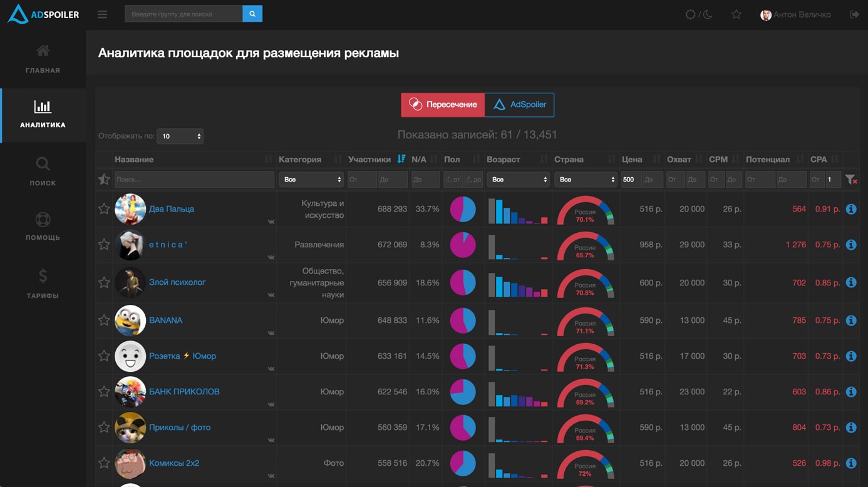The image size is (868, 487).
Task: Open info for Два Пальца row
Action: [851, 209]
